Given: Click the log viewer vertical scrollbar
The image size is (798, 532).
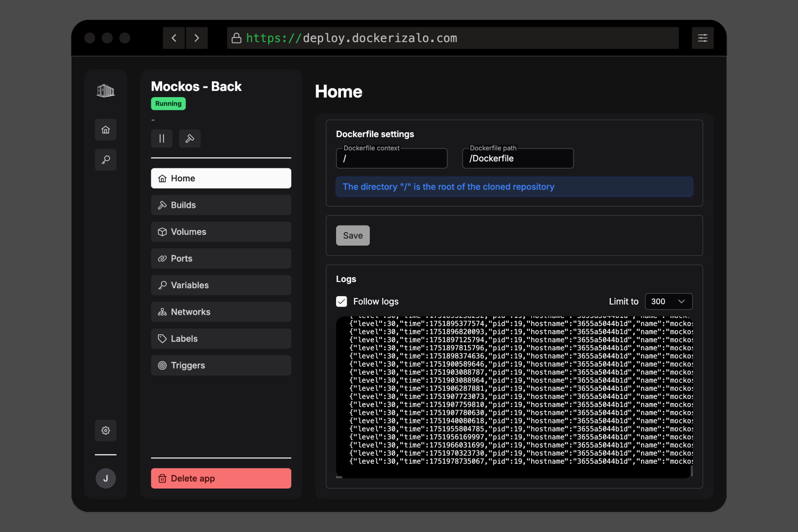Looking at the screenshot, I should [x=692, y=471].
